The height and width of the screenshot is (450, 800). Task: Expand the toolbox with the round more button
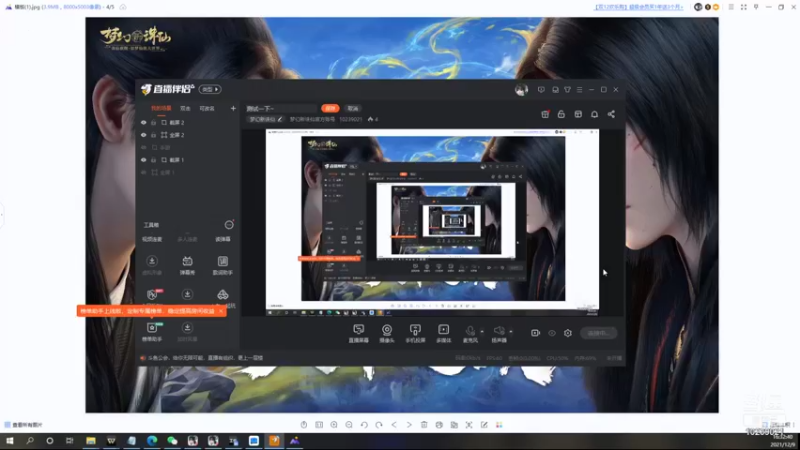[229, 225]
